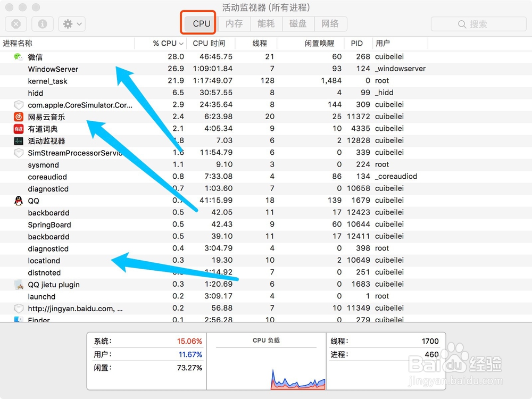The image size is (532, 399).
Task: Select the SpringBoard process row
Action: pos(266,225)
